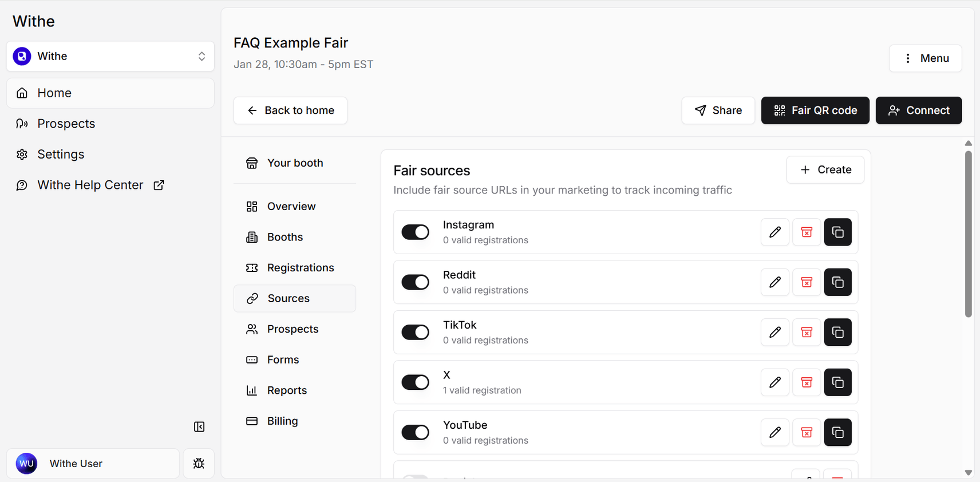Disable the X source toggle
Image resolution: width=980 pixels, height=482 pixels.
(x=416, y=382)
